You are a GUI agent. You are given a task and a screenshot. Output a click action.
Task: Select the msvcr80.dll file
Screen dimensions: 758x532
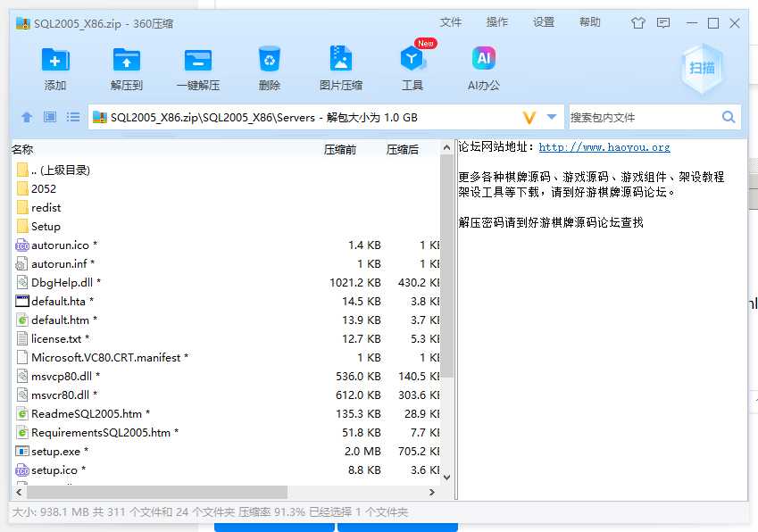(x=226, y=395)
